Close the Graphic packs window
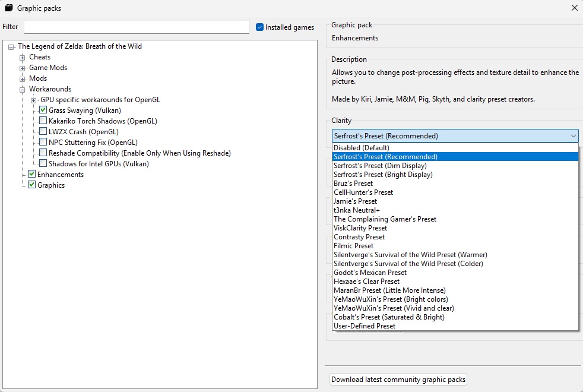583x392 pixels. pyautogui.click(x=574, y=8)
